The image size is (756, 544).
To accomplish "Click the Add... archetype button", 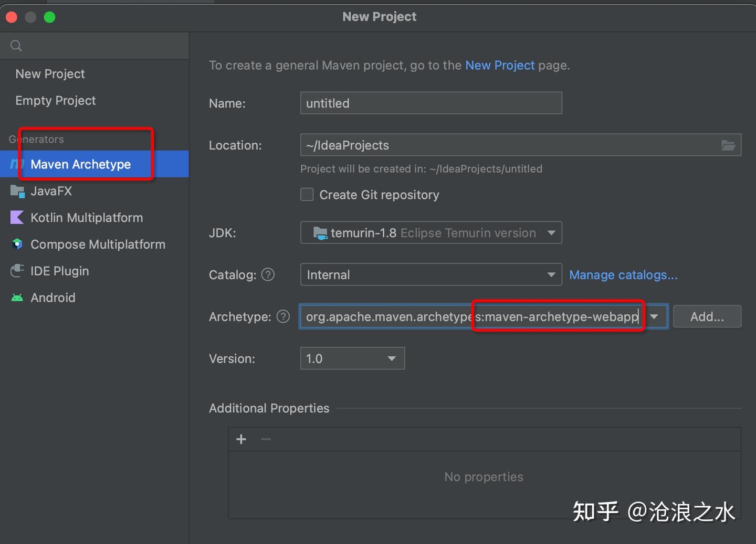I will 707,317.
